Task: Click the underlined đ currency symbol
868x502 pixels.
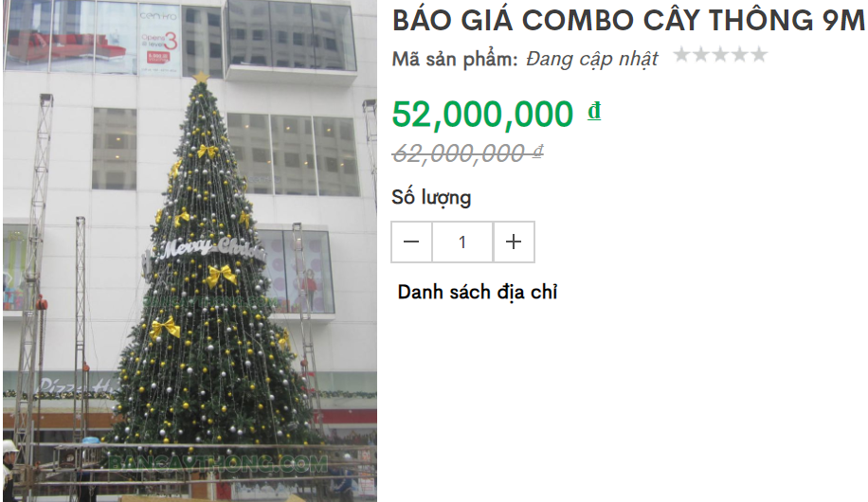Action: pyautogui.click(x=594, y=111)
